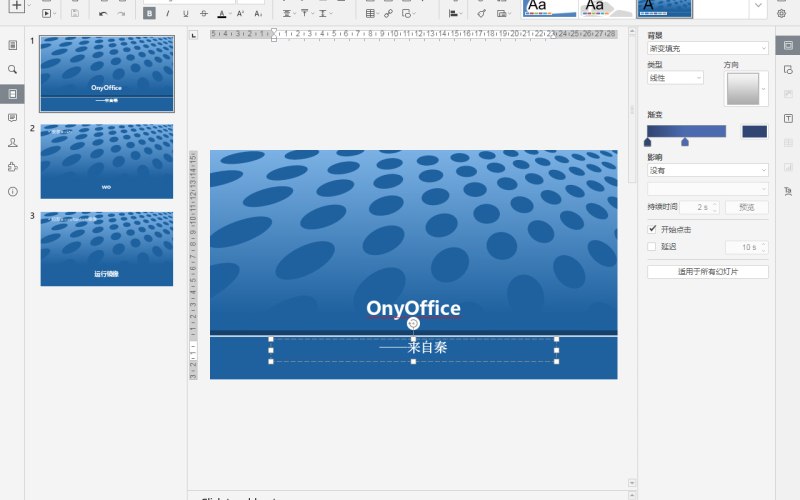Toggle Underline formatting

coord(185,13)
